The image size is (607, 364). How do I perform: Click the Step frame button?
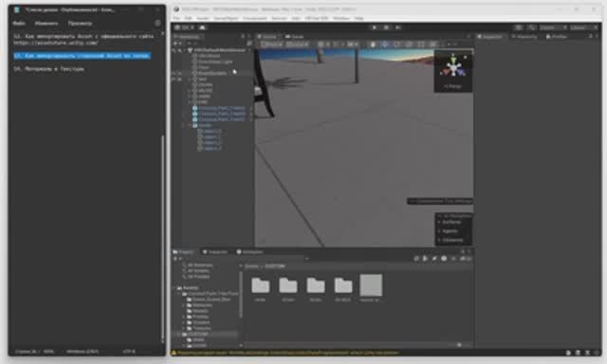tap(398, 27)
